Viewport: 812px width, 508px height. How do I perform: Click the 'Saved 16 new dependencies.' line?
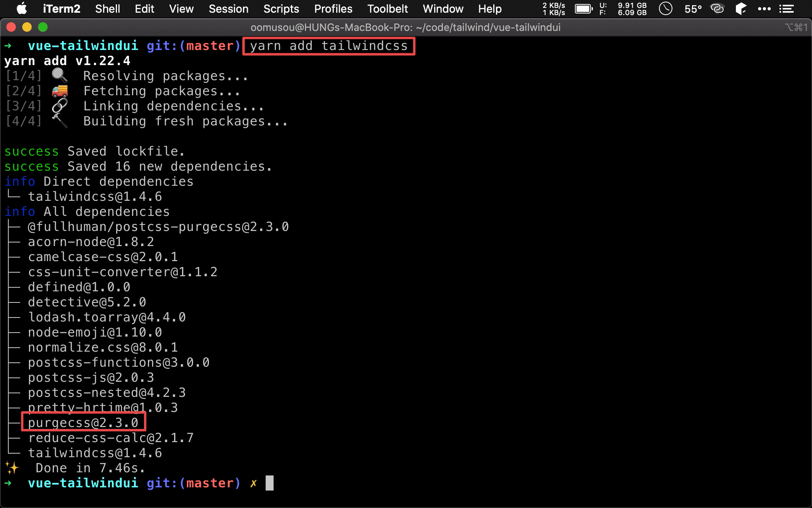pyautogui.click(x=138, y=166)
